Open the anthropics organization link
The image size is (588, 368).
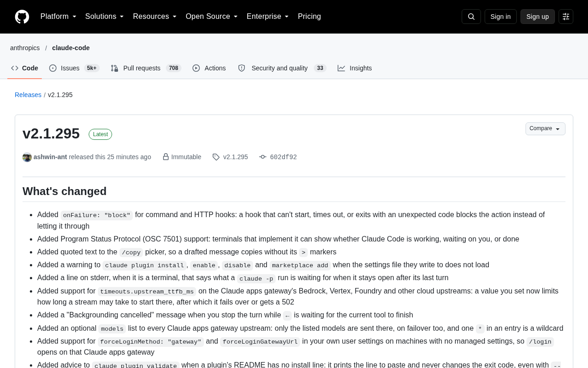25,48
